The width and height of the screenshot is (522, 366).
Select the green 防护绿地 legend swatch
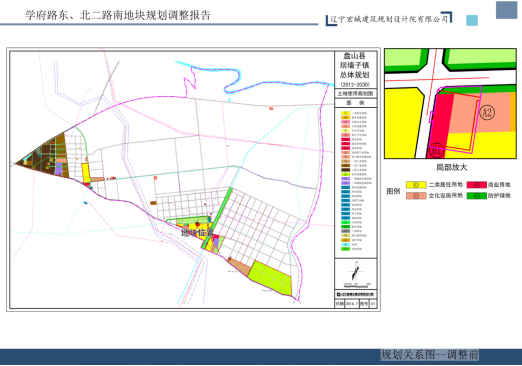(477, 196)
